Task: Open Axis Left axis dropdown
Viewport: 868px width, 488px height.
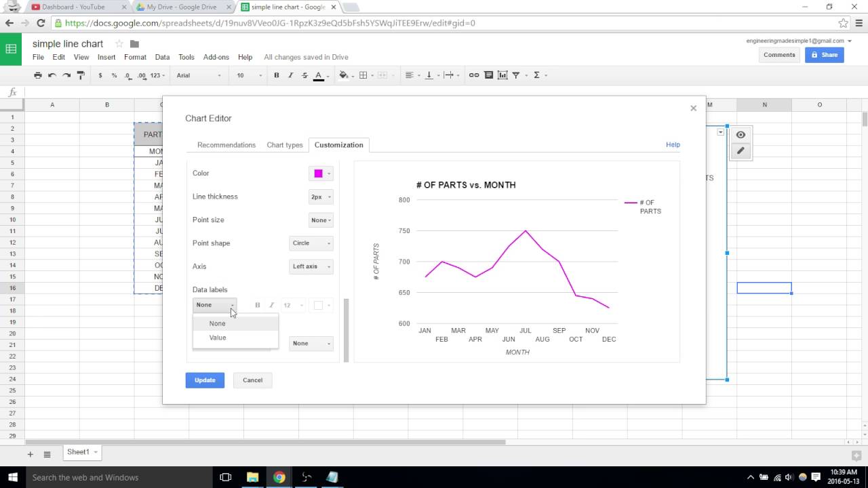Action: pyautogui.click(x=311, y=266)
